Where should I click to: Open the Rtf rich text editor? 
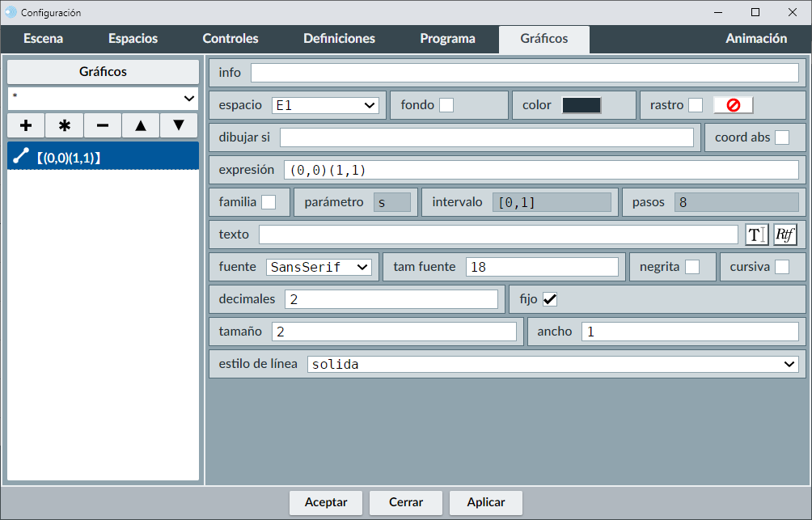click(x=785, y=235)
